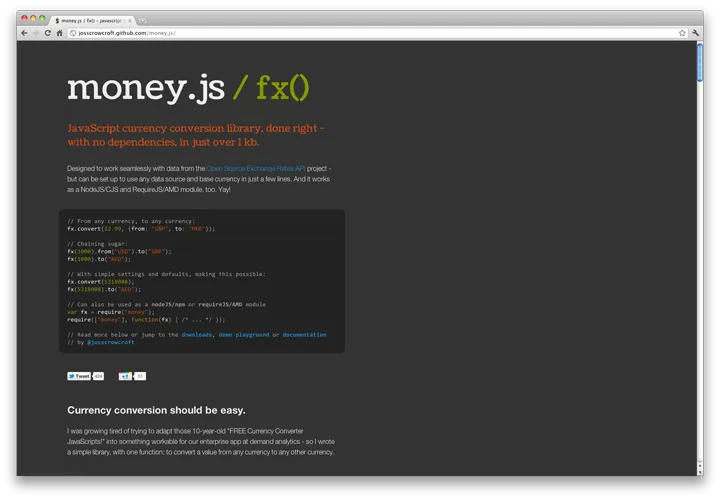Click the scrollbar down arrow
The width and height of the screenshot is (720, 499).
pos(700,472)
